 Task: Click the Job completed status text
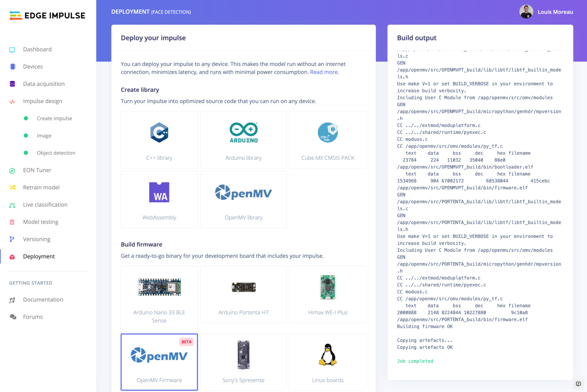click(415, 361)
